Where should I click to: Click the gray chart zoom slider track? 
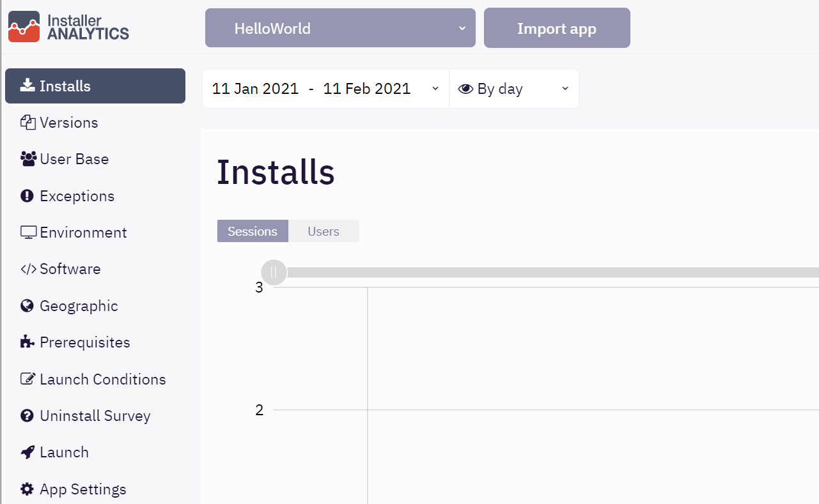click(553, 273)
